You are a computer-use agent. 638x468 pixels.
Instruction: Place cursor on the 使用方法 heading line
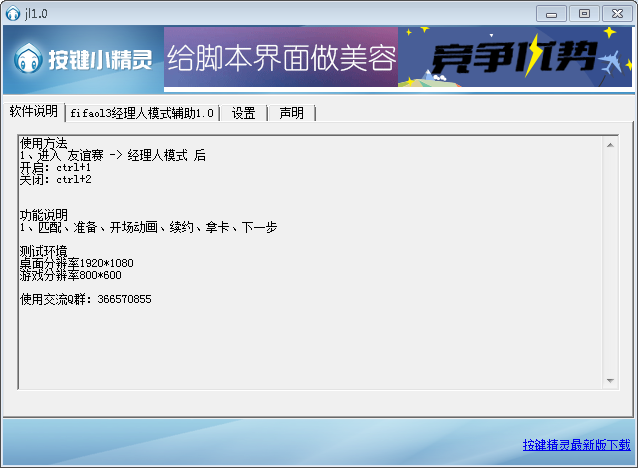click(45, 143)
